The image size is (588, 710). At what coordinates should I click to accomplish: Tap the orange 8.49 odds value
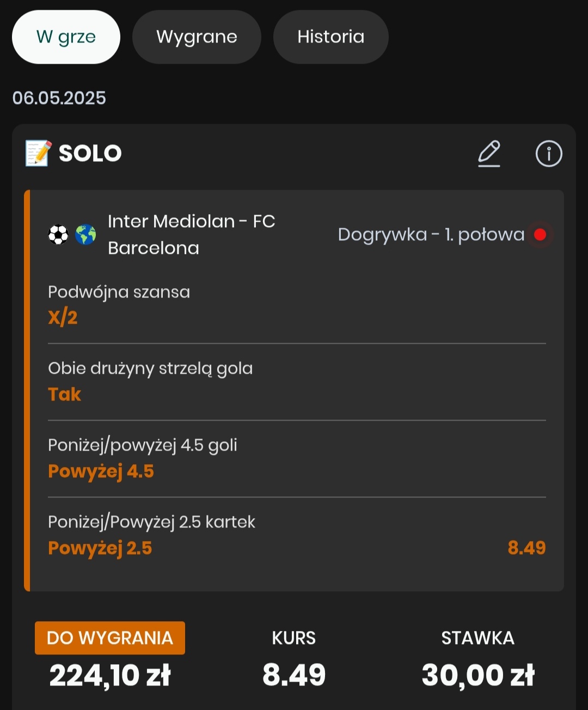pos(526,548)
